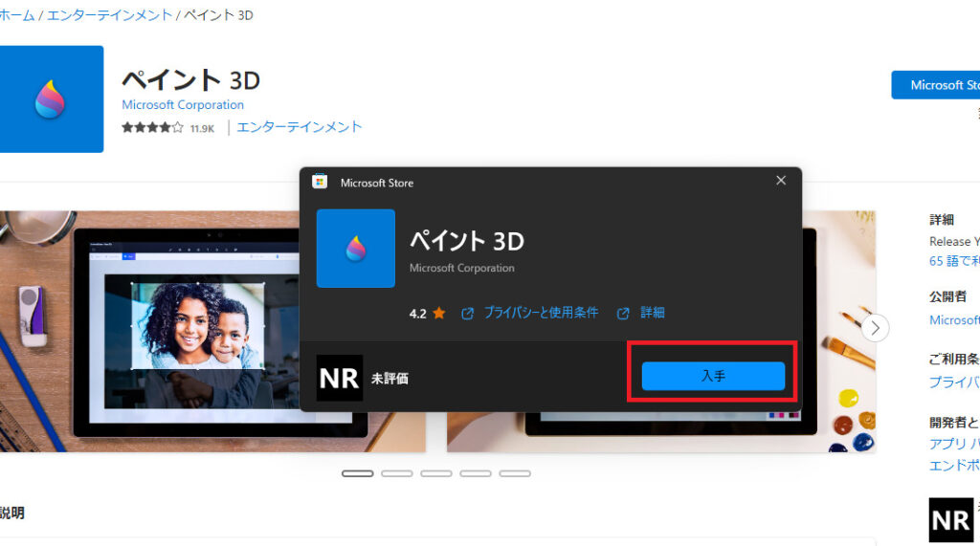Image resolution: width=980 pixels, height=546 pixels.
Task: Click the 11.9K review count text
Action: click(x=203, y=129)
